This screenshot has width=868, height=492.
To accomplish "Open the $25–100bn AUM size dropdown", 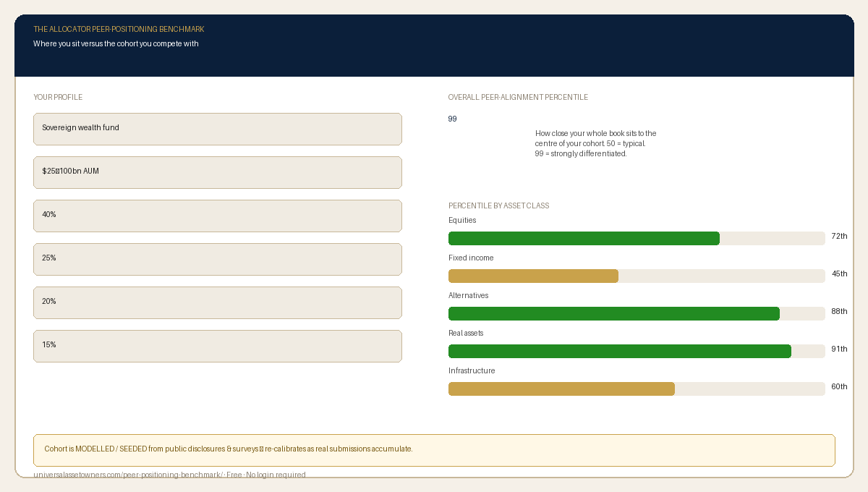I will point(218,172).
